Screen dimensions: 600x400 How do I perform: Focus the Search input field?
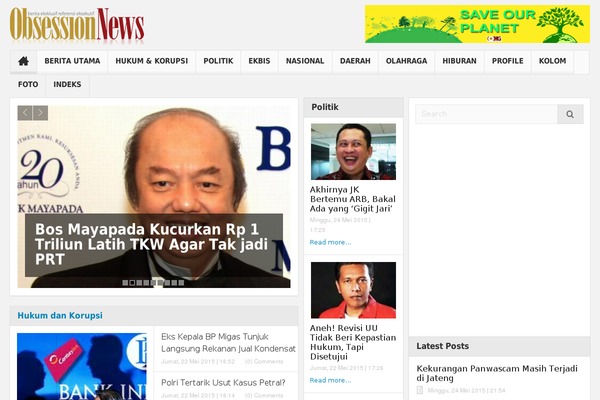pos(486,114)
